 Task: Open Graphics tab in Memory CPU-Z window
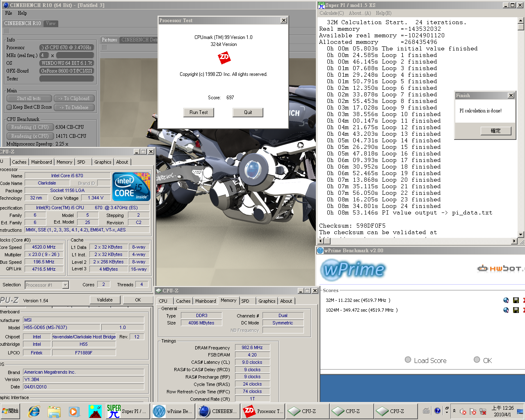point(267,301)
